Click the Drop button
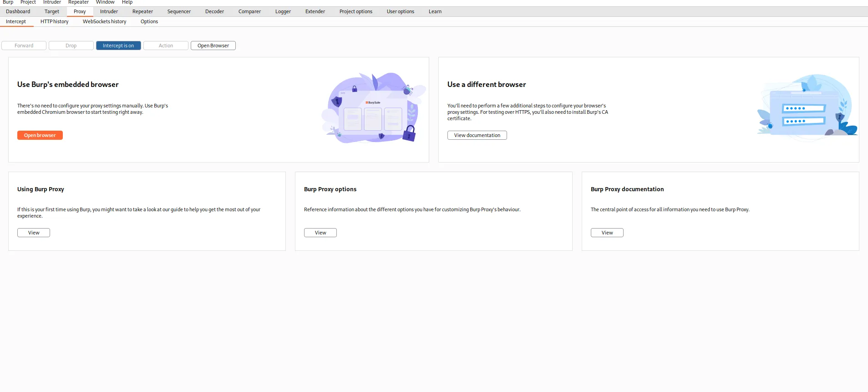 71,46
